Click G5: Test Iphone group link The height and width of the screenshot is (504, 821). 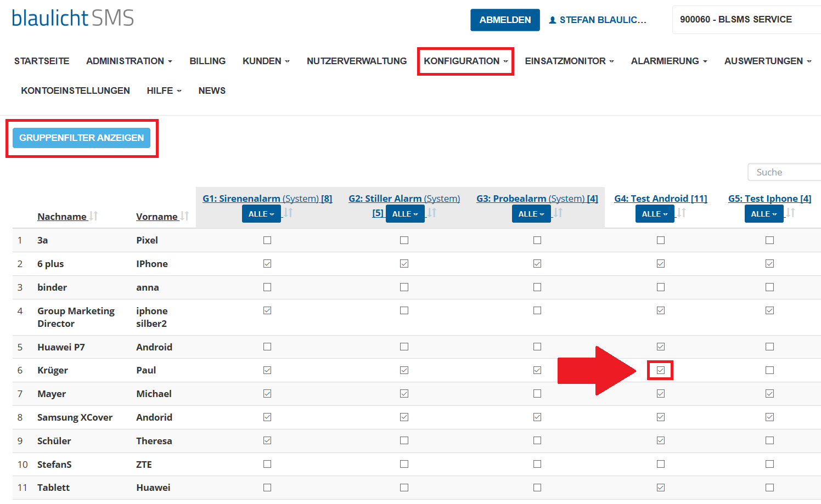pos(769,199)
